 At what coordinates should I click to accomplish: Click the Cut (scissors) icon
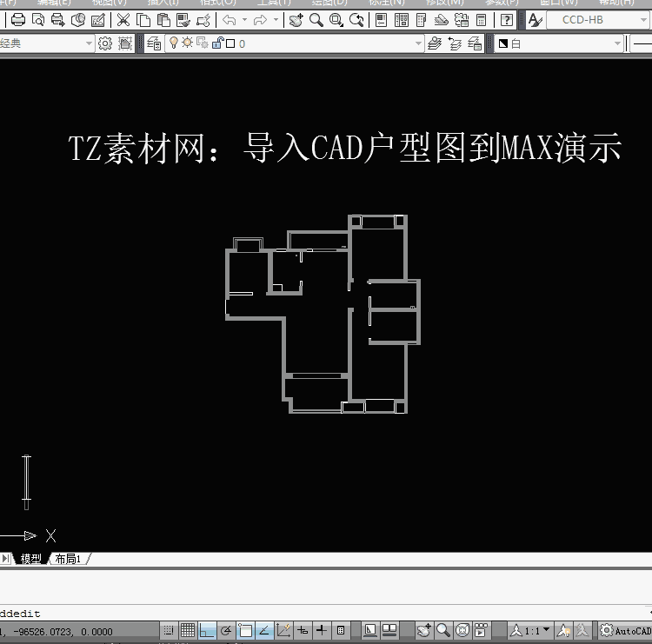click(123, 19)
